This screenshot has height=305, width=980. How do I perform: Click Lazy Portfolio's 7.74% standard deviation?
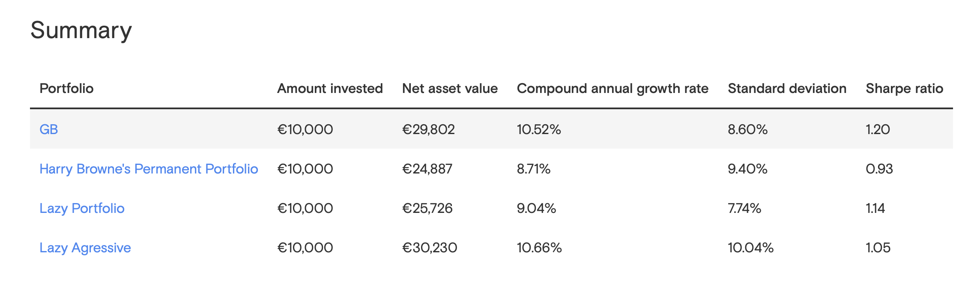(744, 208)
